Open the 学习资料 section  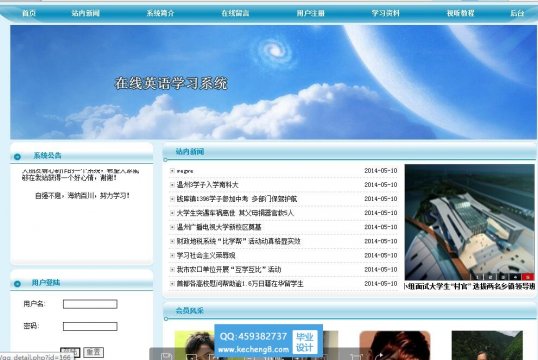pyautogui.click(x=386, y=13)
